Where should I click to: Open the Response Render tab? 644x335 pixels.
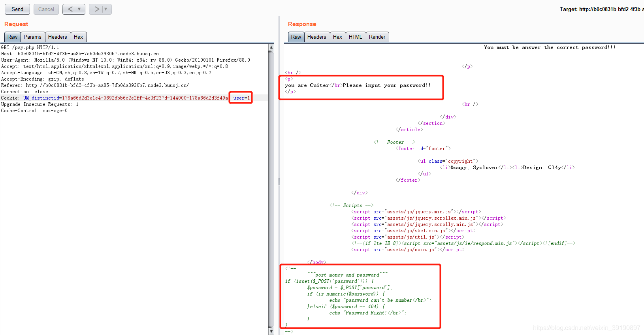[x=377, y=37]
